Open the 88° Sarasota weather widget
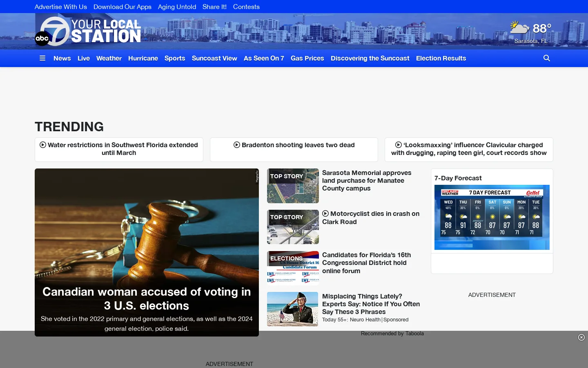This screenshot has height=368, width=588. [x=531, y=32]
